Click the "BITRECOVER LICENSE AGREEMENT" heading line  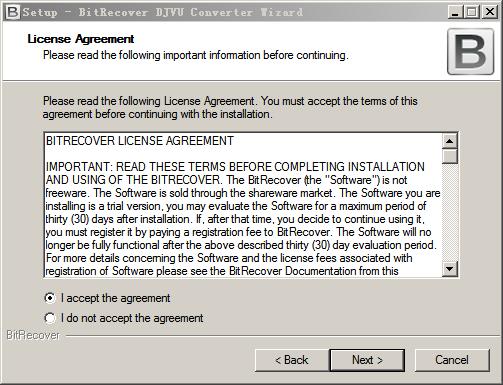coord(140,141)
